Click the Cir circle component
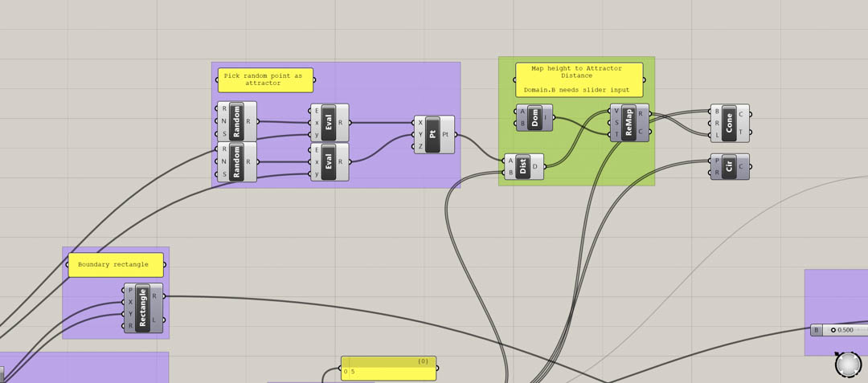868x383 pixels. click(x=729, y=167)
